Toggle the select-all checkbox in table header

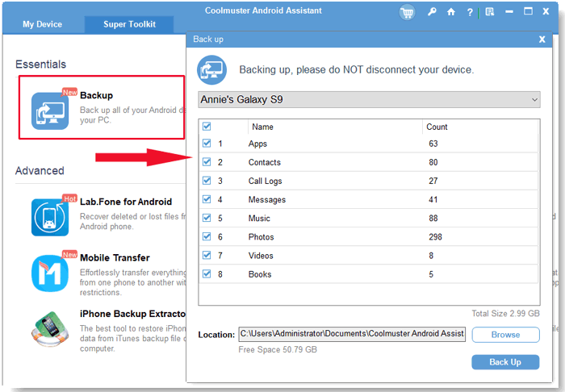tap(207, 127)
